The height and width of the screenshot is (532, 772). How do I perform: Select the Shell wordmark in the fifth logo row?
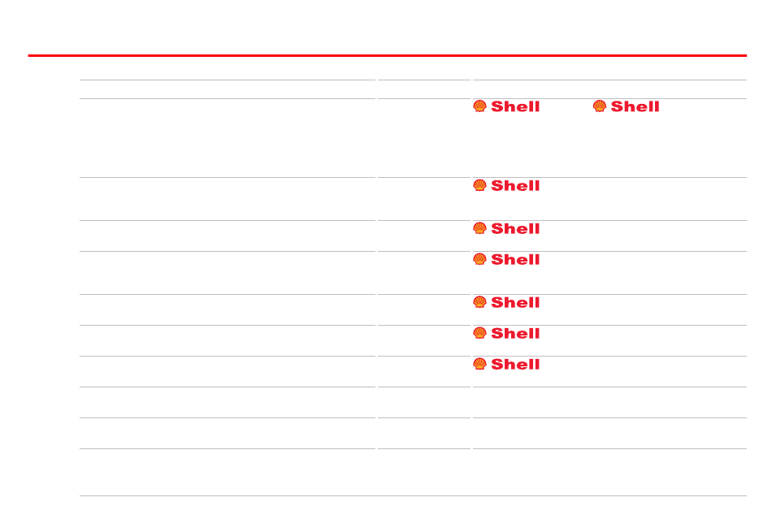pos(515,303)
